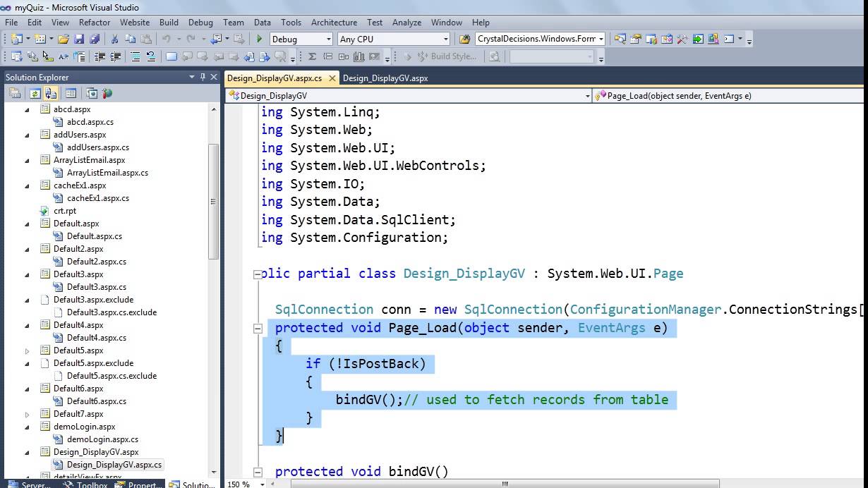Expand the Default7.aspx tree node

pyautogui.click(x=28, y=414)
